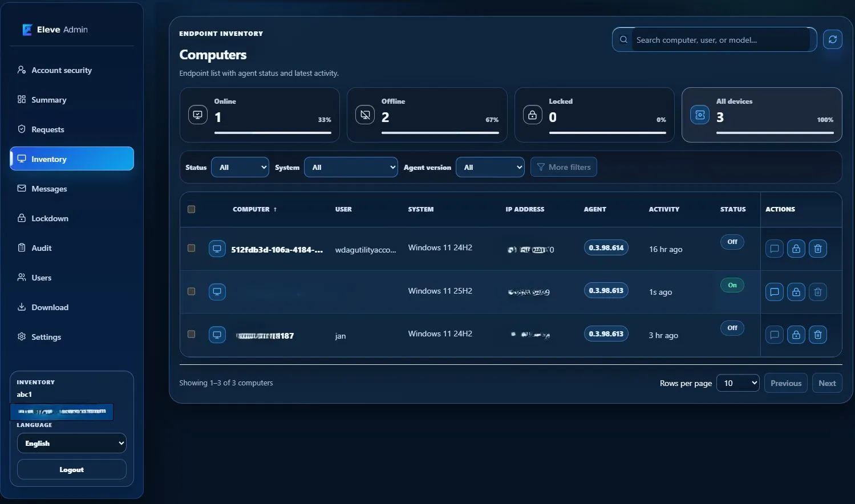The height and width of the screenshot is (504, 855).
Task: Open the System filter dropdown
Action: tap(351, 167)
